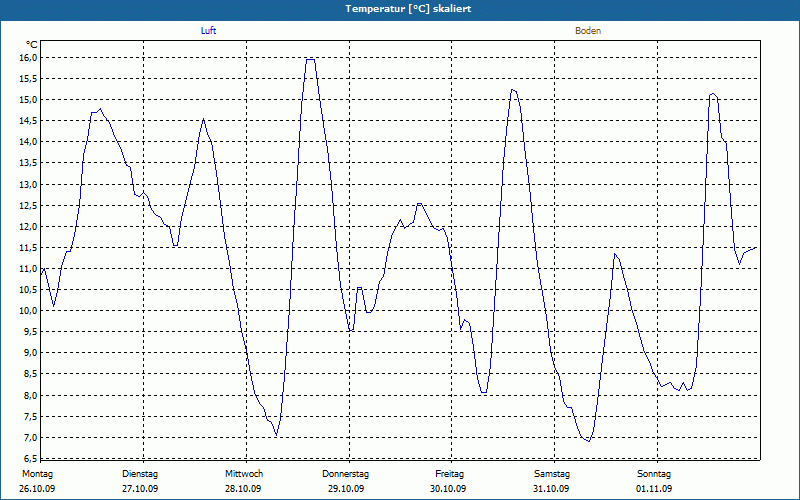This screenshot has width=800, height=500.
Task: Click the 13,5 y-axis value
Action: (29, 163)
